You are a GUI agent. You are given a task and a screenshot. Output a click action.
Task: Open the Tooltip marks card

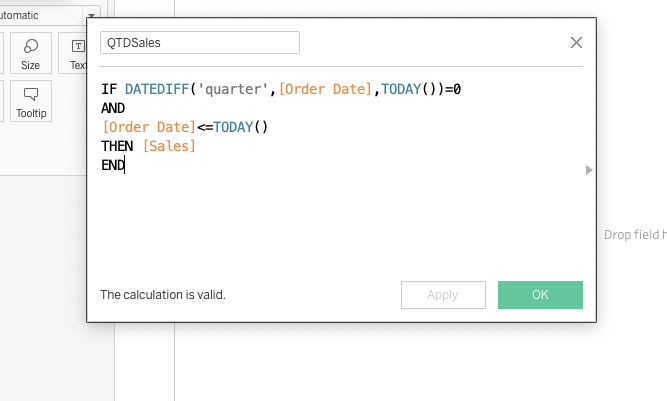(31, 101)
